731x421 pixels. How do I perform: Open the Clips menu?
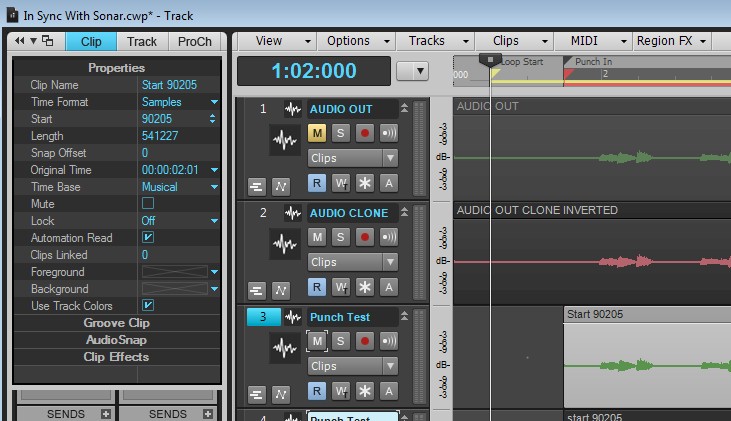pyautogui.click(x=515, y=41)
